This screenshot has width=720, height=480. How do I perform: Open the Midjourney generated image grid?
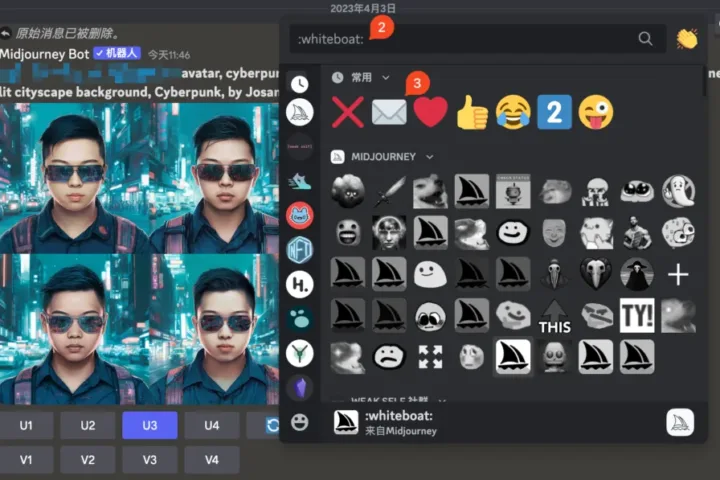(139, 254)
